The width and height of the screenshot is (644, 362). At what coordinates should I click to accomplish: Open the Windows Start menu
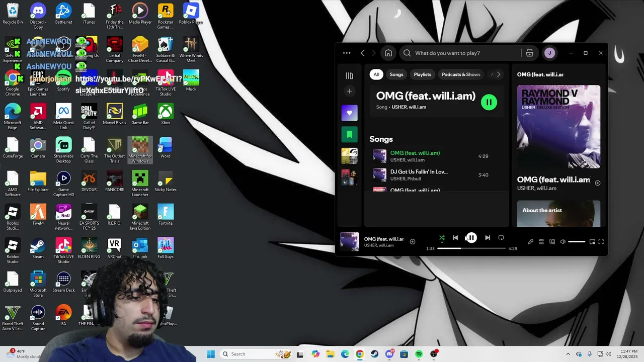(211, 354)
